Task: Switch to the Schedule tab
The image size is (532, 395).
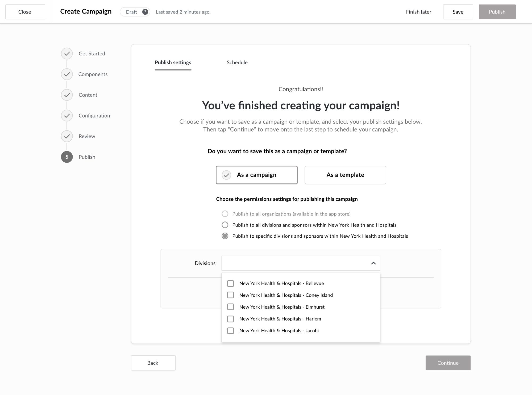Action: click(x=237, y=62)
